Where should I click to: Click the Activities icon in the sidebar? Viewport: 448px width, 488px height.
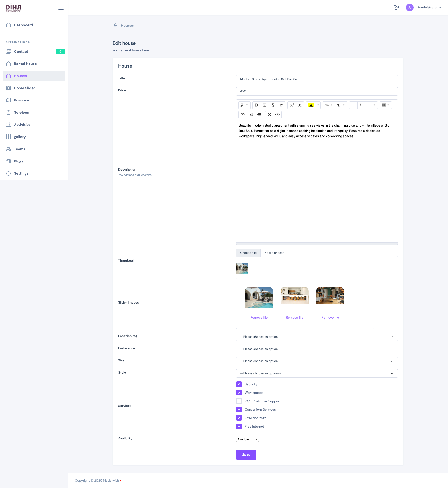(x=8, y=124)
